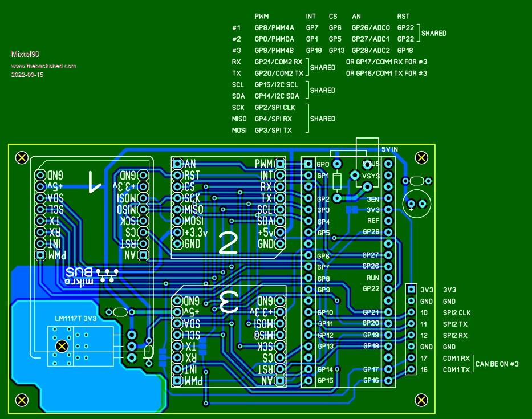Click the VSYS pad
532x419 pixels.
355,176
